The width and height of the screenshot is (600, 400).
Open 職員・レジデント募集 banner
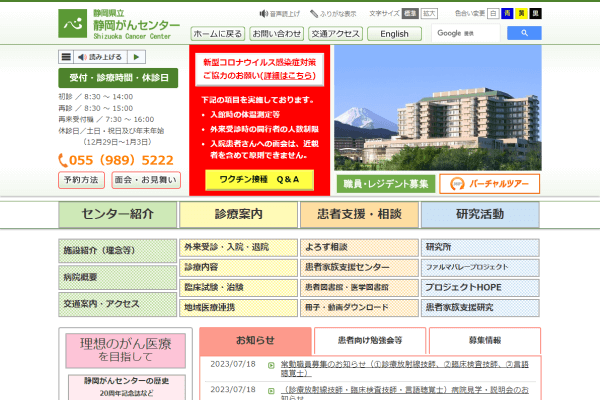tap(386, 184)
